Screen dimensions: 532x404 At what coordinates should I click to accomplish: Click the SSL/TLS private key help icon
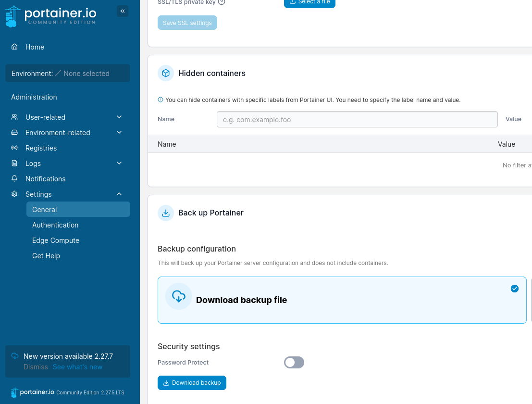coord(222,2)
